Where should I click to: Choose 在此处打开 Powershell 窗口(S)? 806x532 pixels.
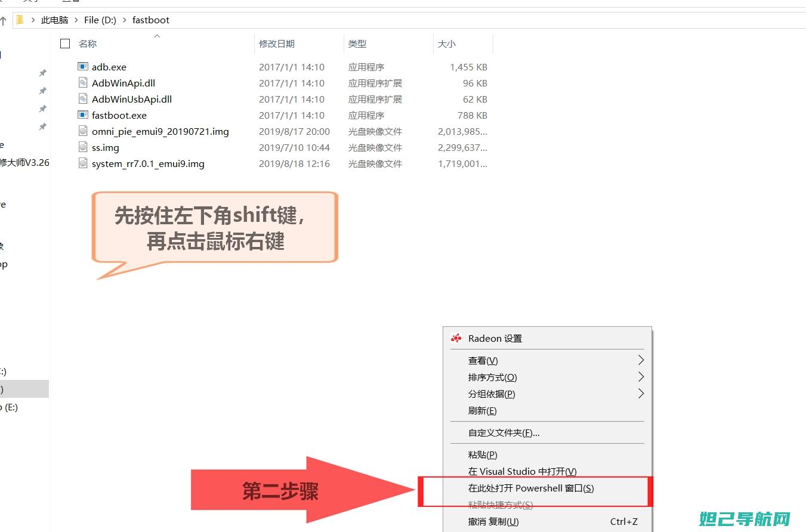[531, 488]
